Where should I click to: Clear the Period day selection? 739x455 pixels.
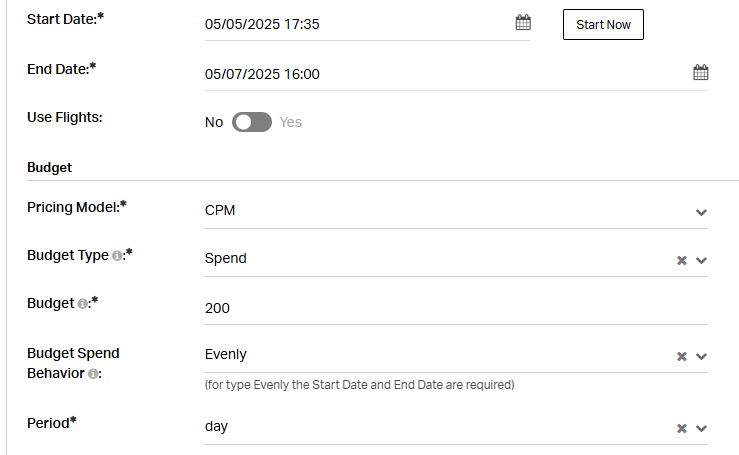coord(682,428)
